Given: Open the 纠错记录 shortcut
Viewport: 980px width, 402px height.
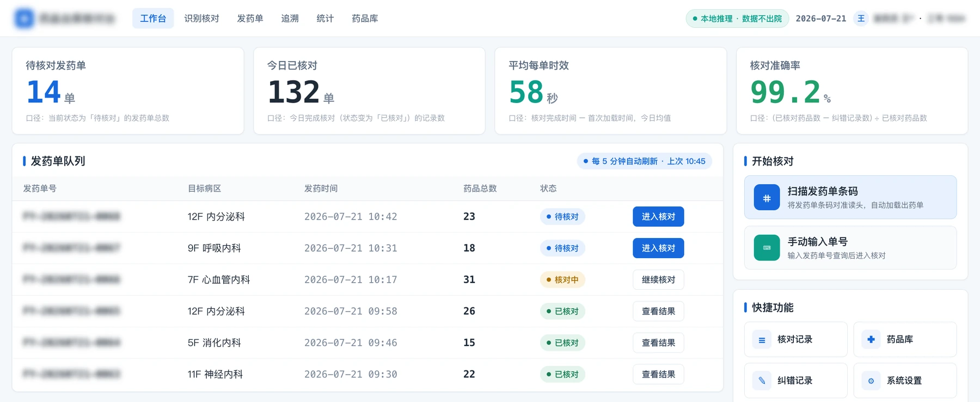Looking at the screenshot, I should tap(795, 380).
